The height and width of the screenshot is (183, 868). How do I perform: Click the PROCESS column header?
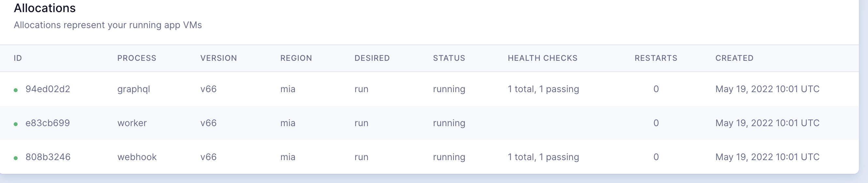(137, 58)
